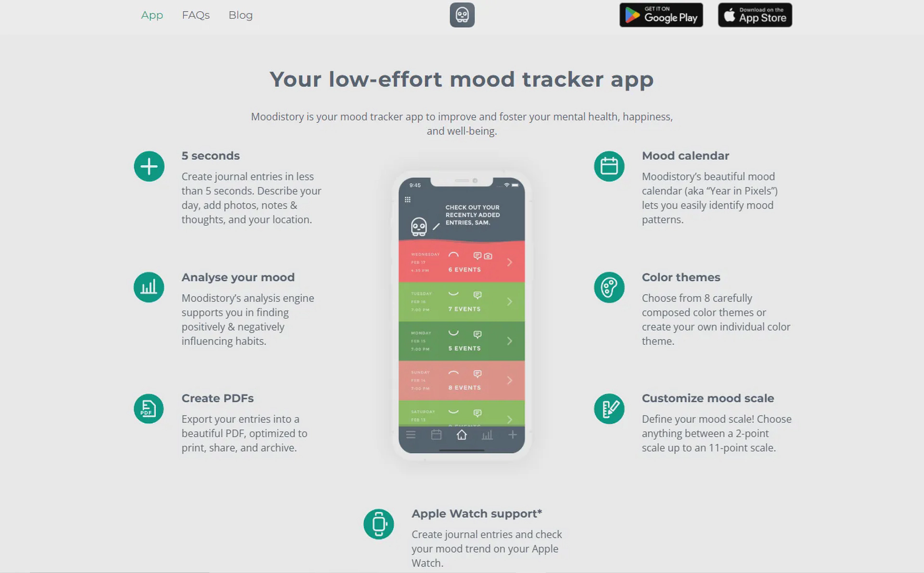The image size is (924, 573).
Task: Click the color themes palette icon
Action: tap(608, 286)
